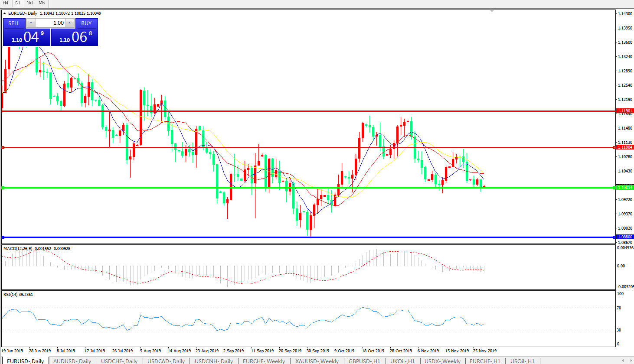Screen dimensions: 634x364
Task: Select the 1.11004 red line price tag
Action: coord(625,147)
